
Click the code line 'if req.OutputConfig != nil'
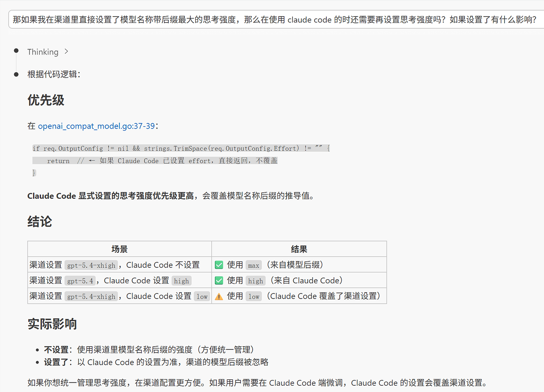[181, 148]
